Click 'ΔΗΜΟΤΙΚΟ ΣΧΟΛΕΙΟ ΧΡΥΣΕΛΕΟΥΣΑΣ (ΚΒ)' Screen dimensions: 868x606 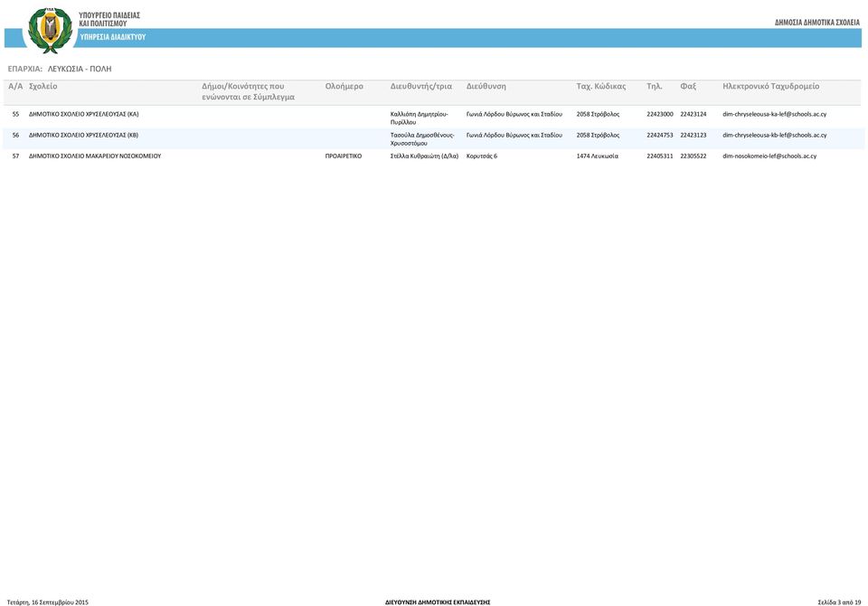tap(83, 135)
